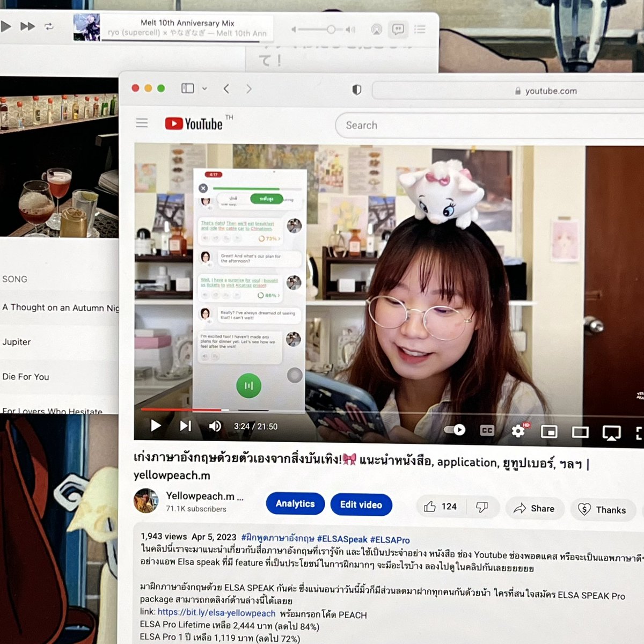Click the 71.1K subscribers text

point(196,509)
